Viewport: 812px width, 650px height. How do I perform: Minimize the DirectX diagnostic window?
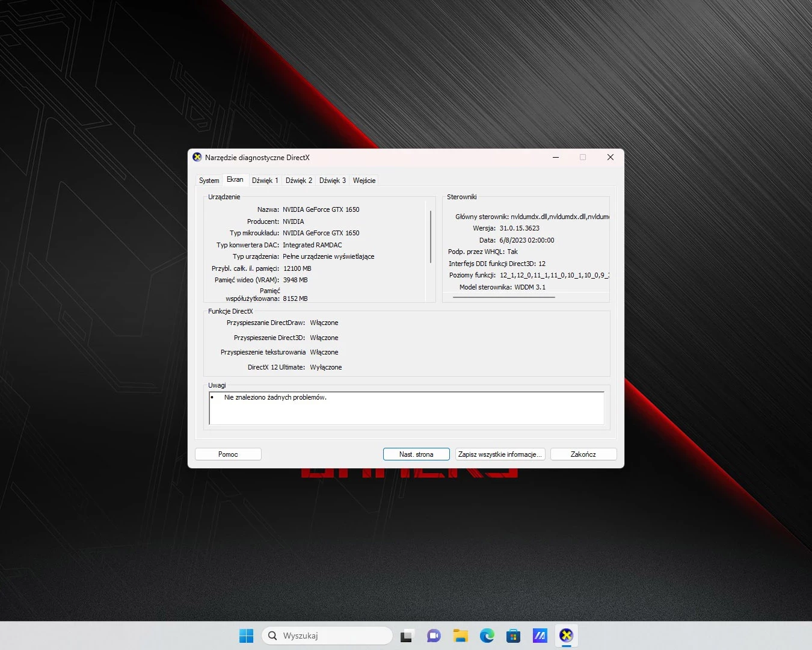click(556, 158)
